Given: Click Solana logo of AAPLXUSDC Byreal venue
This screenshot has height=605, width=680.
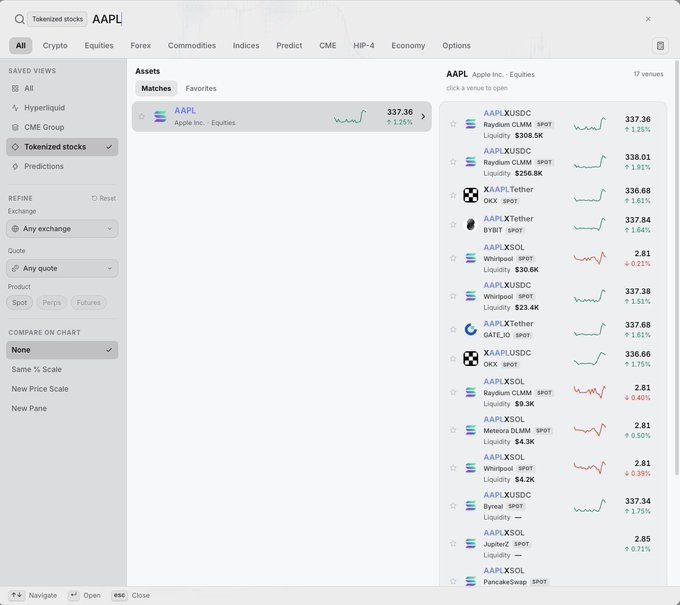Looking at the screenshot, I should click(471, 506).
